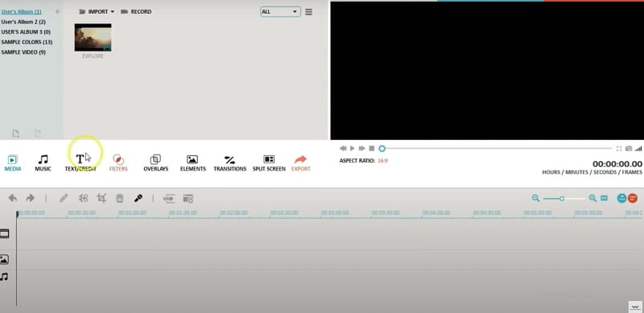The height and width of the screenshot is (313, 644).
Task: Switch to the Overlays tab
Action: [155, 163]
